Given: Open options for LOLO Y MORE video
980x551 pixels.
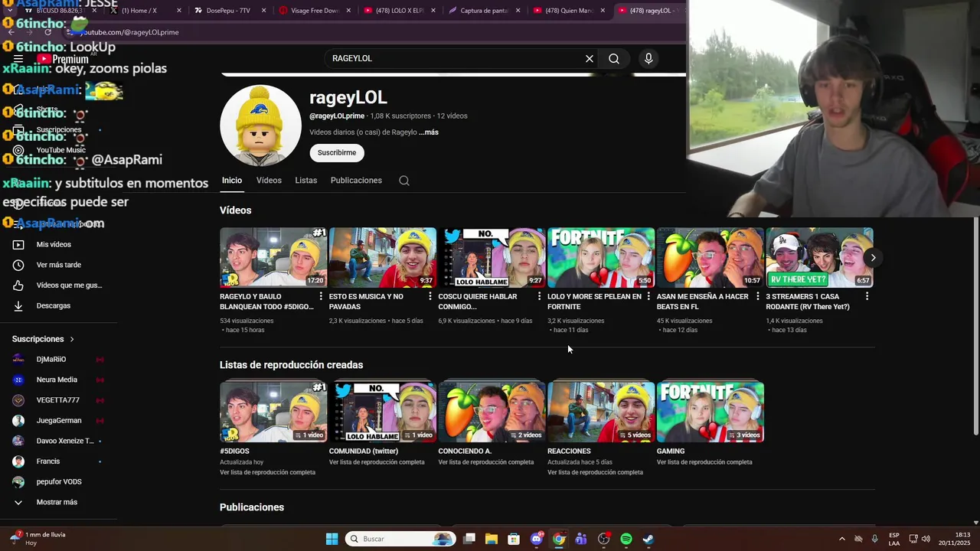Looking at the screenshot, I should (x=648, y=296).
